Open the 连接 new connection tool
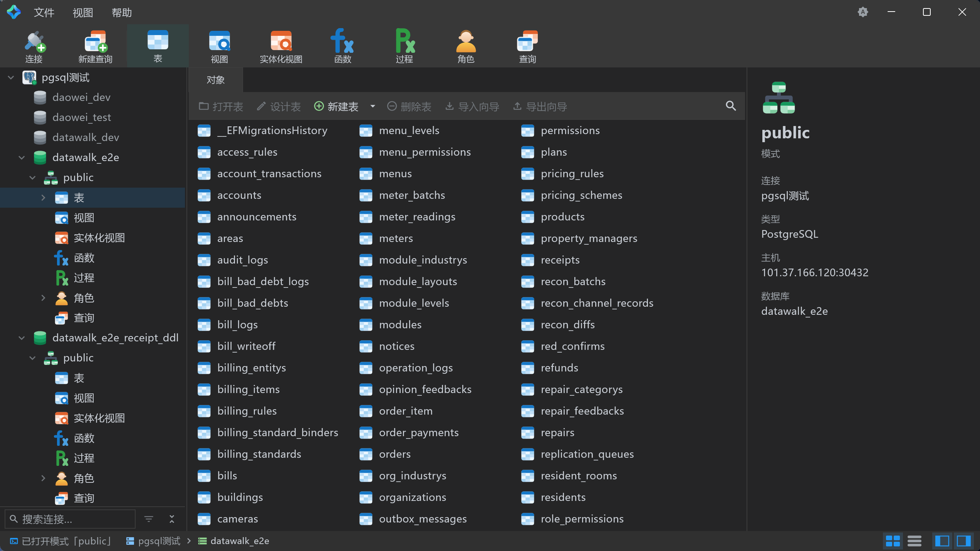The image size is (980, 551). (34, 47)
